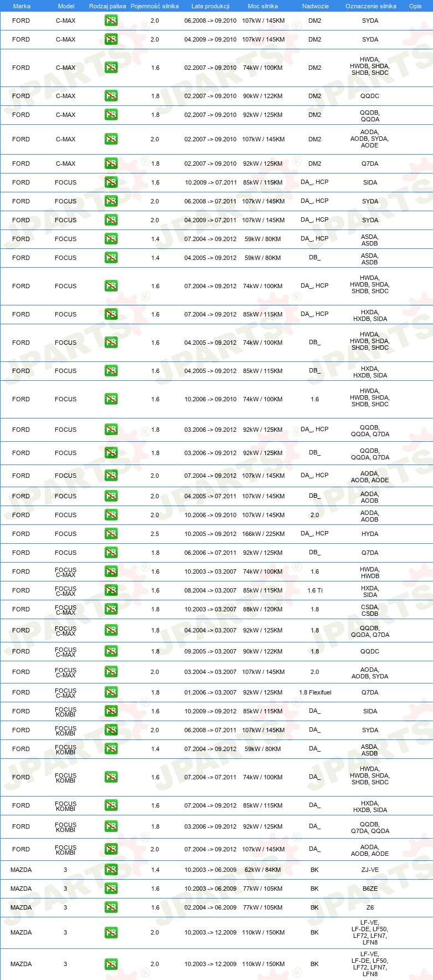This screenshot has height=980, width=433.
Task: Select the 02.2004 -> 06.2009 production cell
Action: pos(210,907)
